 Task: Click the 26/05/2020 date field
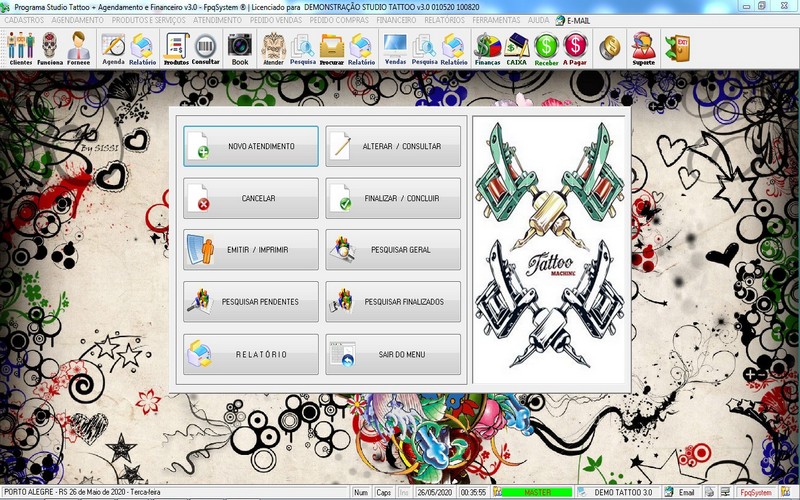pos(434,492)
